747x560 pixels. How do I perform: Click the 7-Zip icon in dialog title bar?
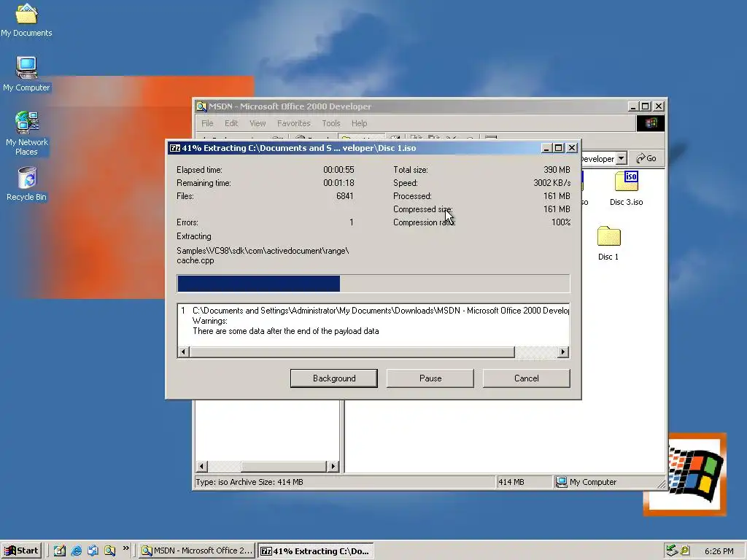point(175,148)
